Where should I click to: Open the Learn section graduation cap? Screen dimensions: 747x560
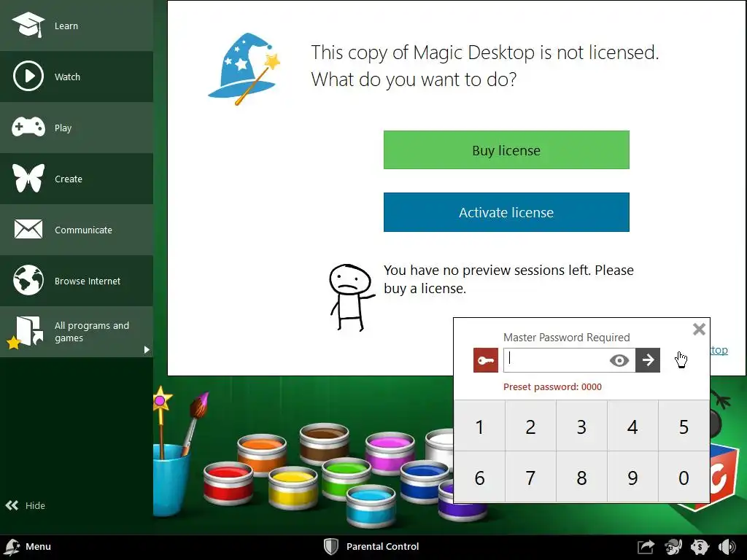[28, 24]
